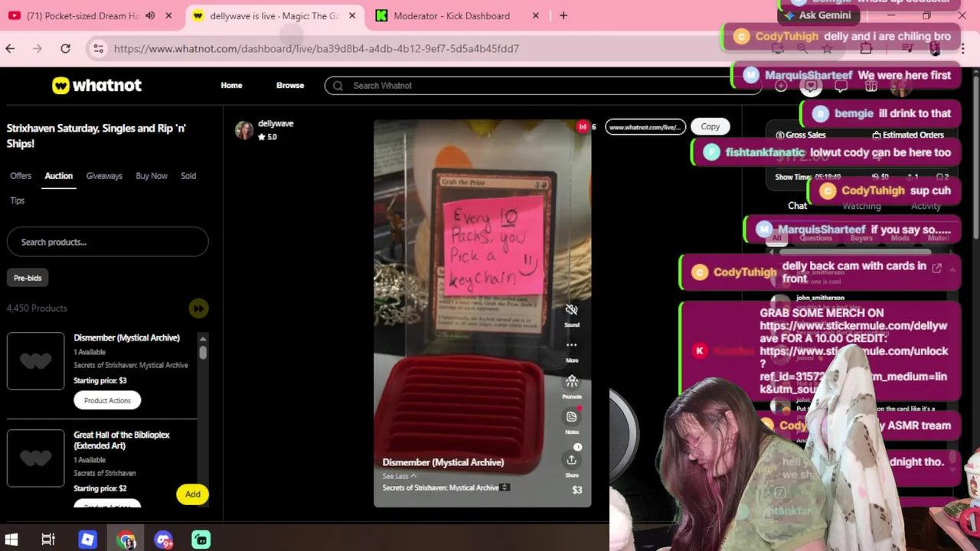This screenshot has width=980, height=551.
Task: Open Roblox from the taskbar
Action: tap(87, 540)
